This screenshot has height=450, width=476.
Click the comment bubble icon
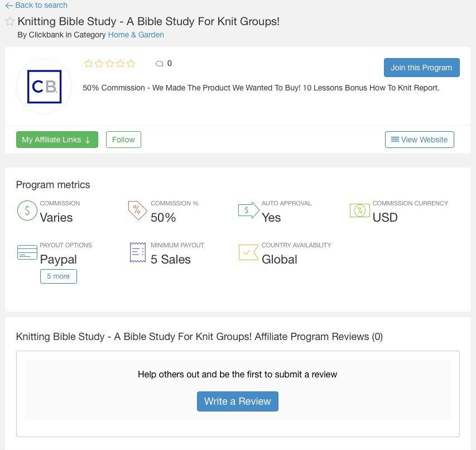click(x=160, y=64)
